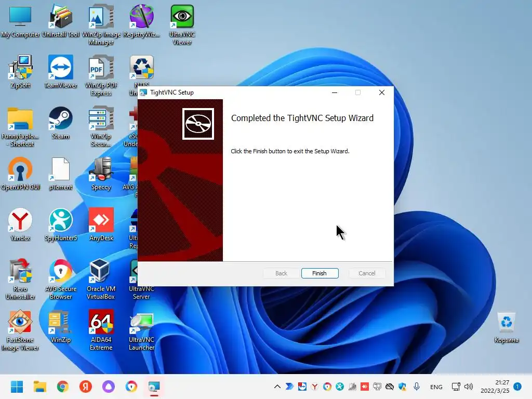Open the Yandex red Y tray icon

point(314,387)
